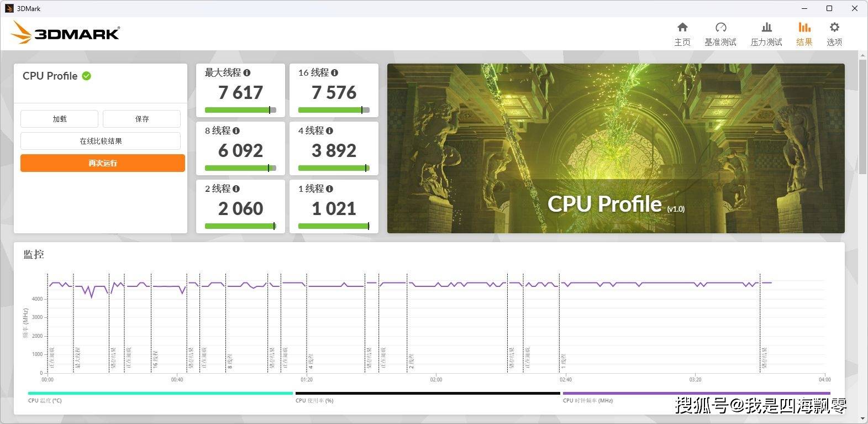Click the 3DMark logo

pos(65,33)
